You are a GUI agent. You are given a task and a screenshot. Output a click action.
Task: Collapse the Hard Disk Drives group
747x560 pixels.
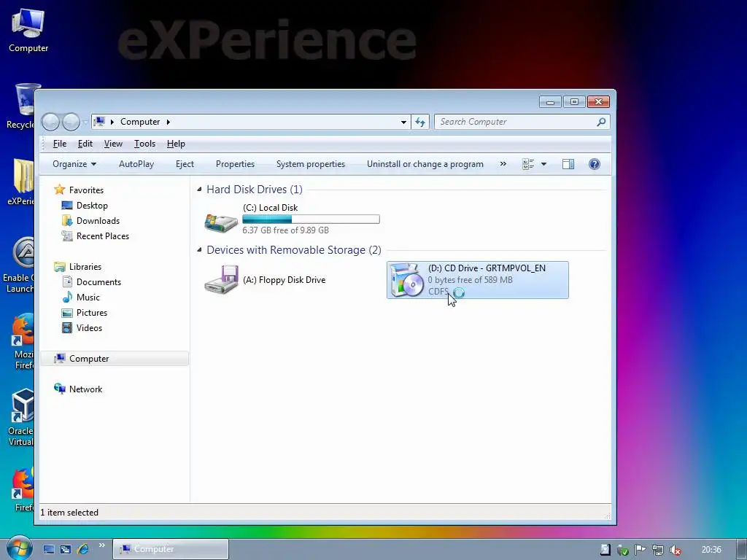pos(199,190)
